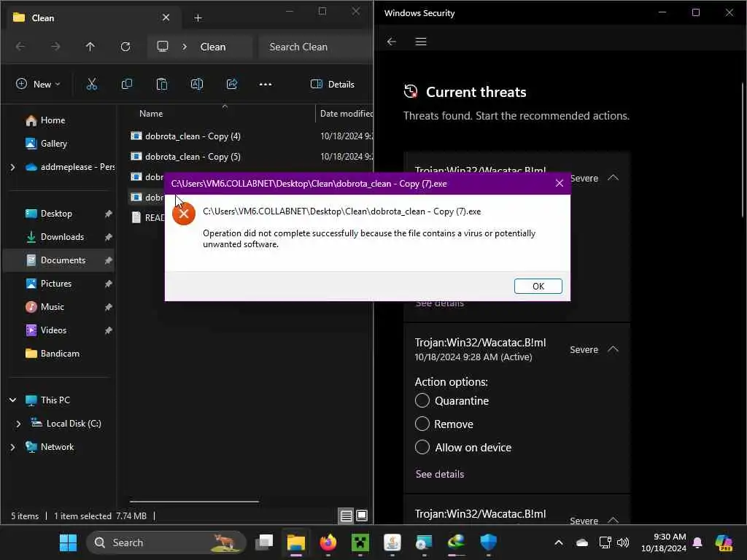Open the Bandicam folder
This screenshot has width=747, height=560.
click(x=60, y=354)
